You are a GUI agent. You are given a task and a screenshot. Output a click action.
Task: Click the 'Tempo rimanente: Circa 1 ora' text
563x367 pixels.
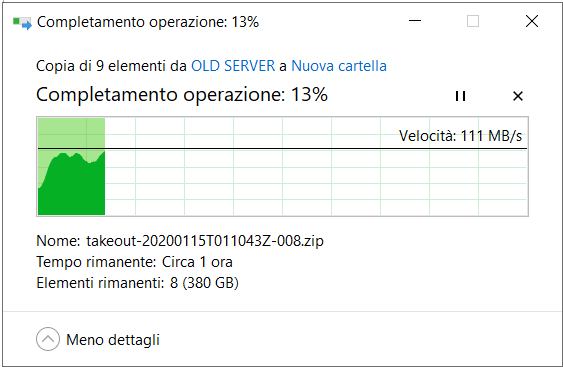click(x=134, y=262)
